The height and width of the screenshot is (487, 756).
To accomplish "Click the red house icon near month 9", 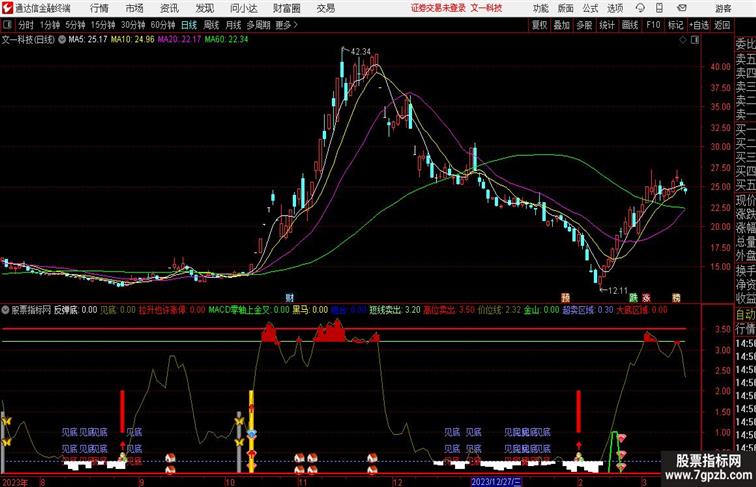I will [170, 458].
